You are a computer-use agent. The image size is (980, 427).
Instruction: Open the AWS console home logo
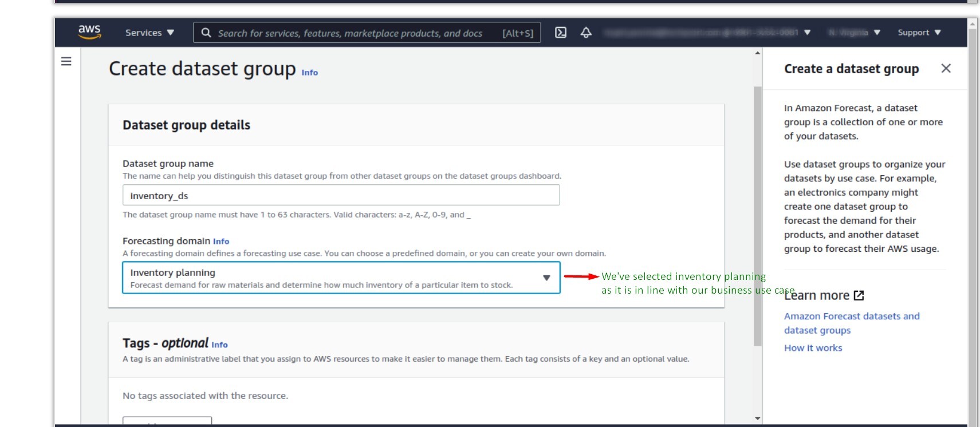[90, 32]
